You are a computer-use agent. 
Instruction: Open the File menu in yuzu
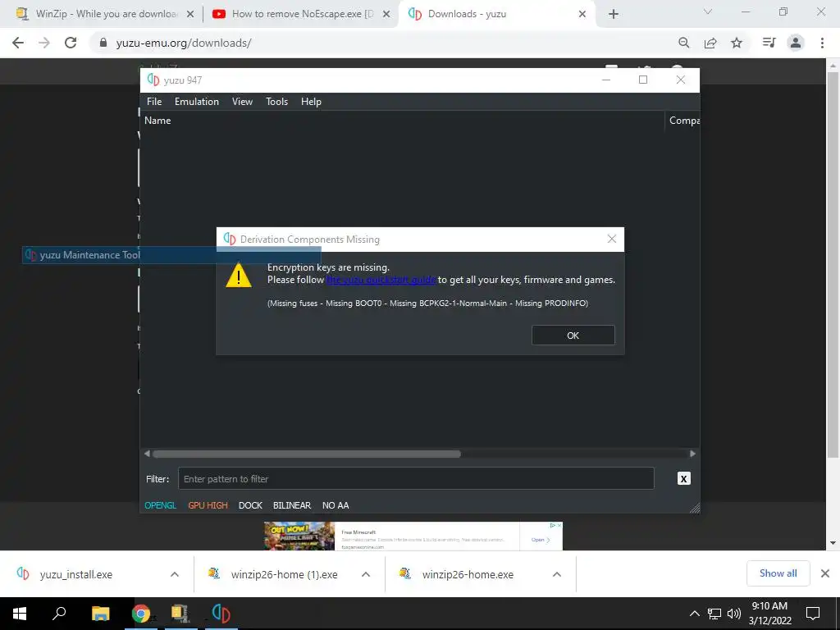click(153, 102)
